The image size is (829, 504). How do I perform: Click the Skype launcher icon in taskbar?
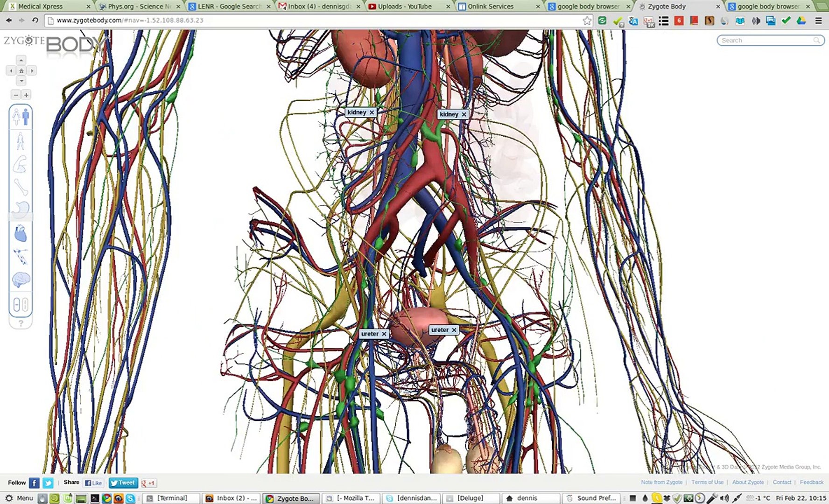coord(130,498)
